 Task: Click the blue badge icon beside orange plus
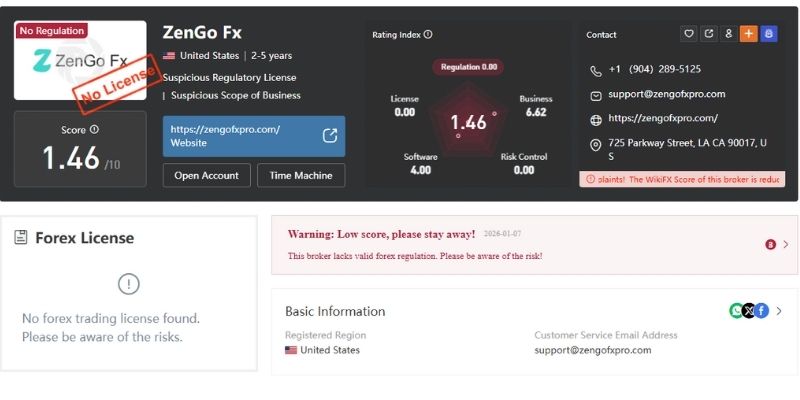point(769,34)
